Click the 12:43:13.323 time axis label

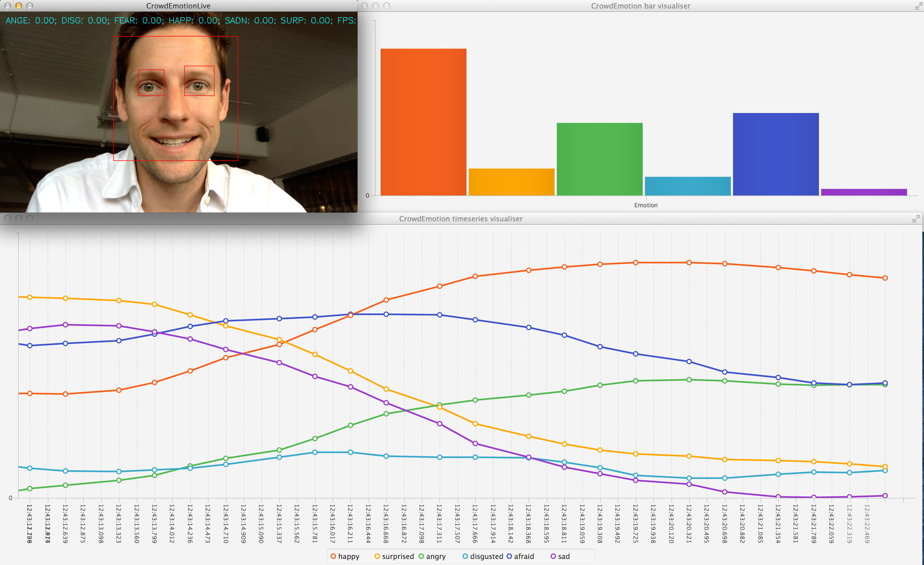point(119,523)
